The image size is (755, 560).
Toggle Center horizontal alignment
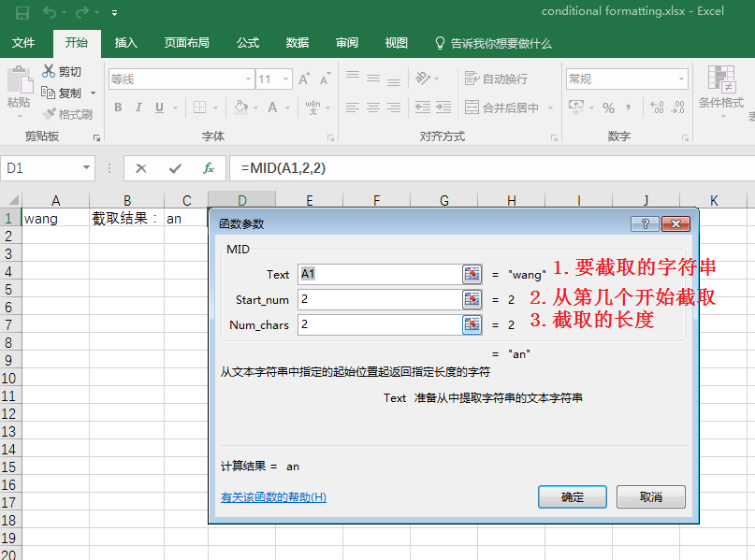(373, 108)
